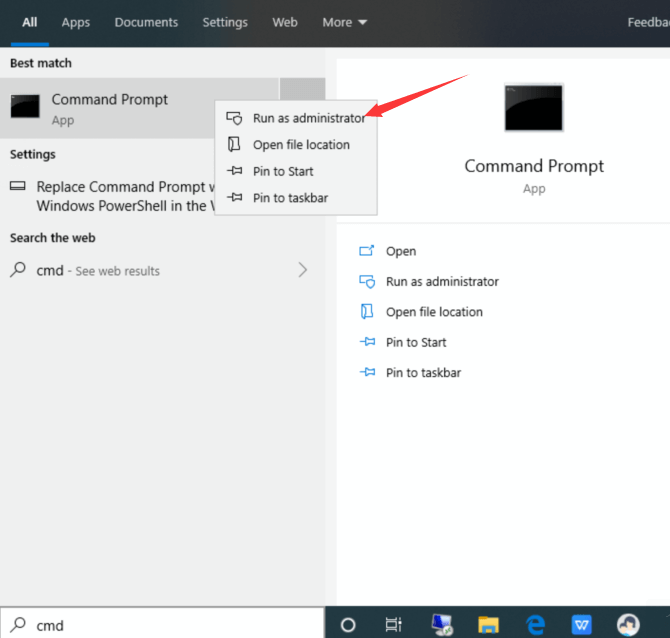Click the Cortana circle icon on taskbar
Image resolution: width=670 pixels, height=638 pixels.
348,624
